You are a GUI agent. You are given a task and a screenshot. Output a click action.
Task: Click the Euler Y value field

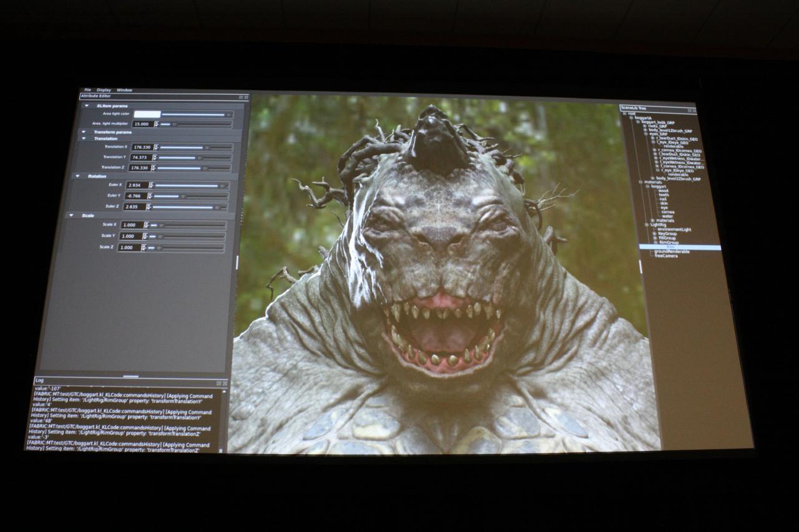tap(136, 196)
